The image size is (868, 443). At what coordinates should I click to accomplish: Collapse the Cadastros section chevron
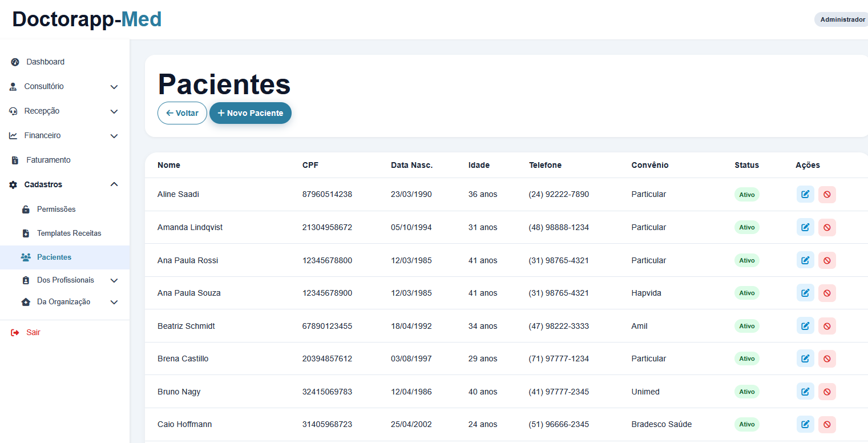(x=114, y=184)
